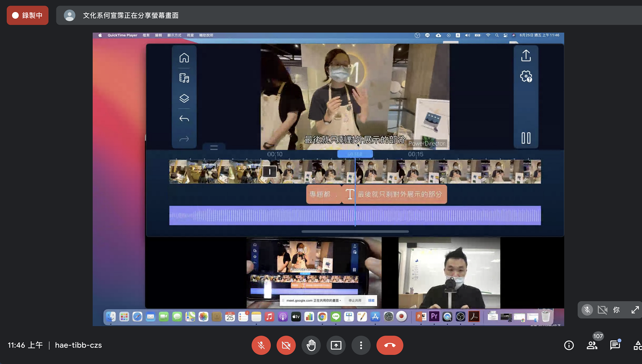Raise your hand in the meeting

point(311,345)
